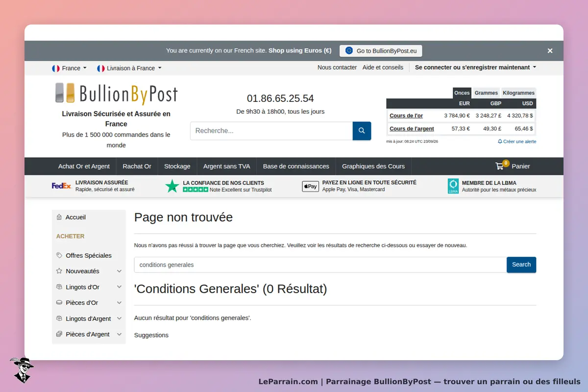
Task: Click the Accueil sidebar link
Action: coord(75,217)
